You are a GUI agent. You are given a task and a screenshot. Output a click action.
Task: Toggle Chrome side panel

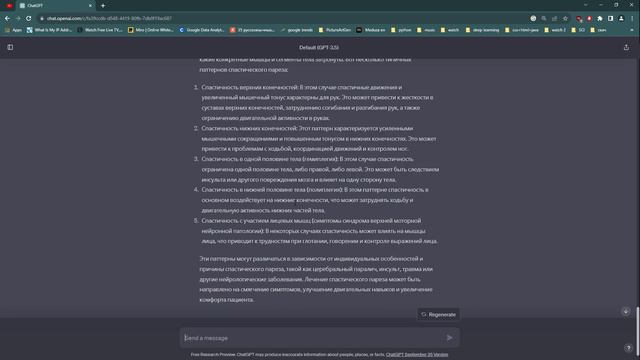pyautogui.click(x=611, y=18)
